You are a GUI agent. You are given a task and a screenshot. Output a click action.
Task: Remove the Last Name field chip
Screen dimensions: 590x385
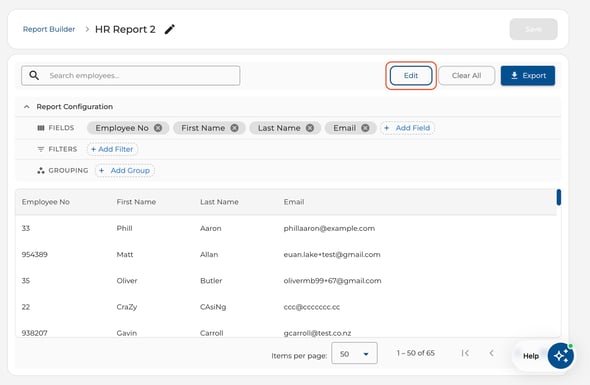pos(310,128)
